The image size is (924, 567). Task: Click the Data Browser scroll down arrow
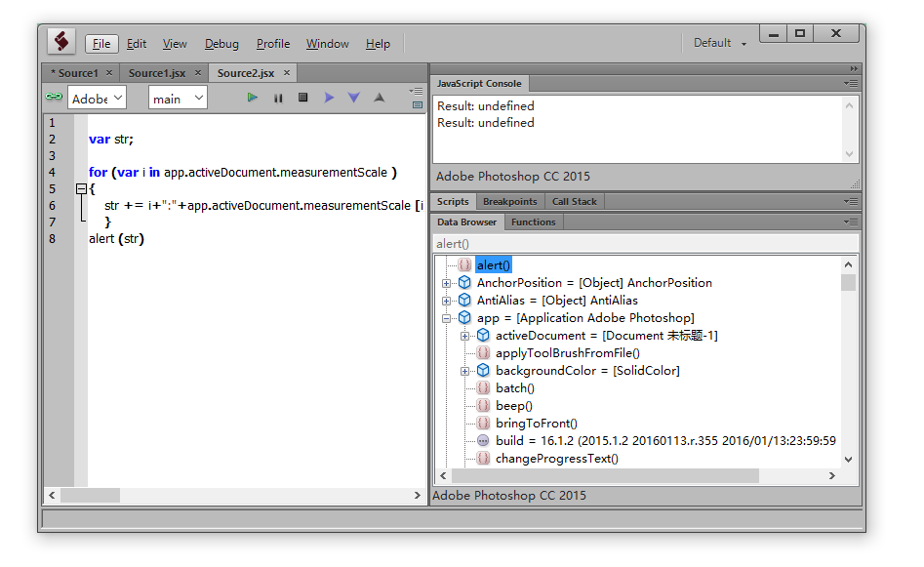point(848,460)
